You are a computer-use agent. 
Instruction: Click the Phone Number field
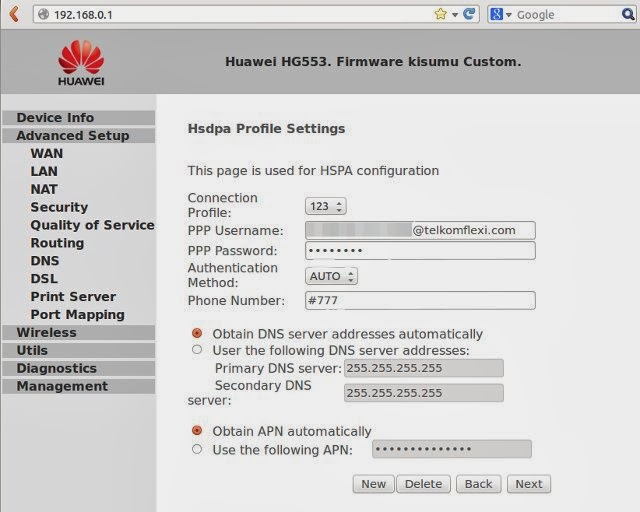(420, 301)
